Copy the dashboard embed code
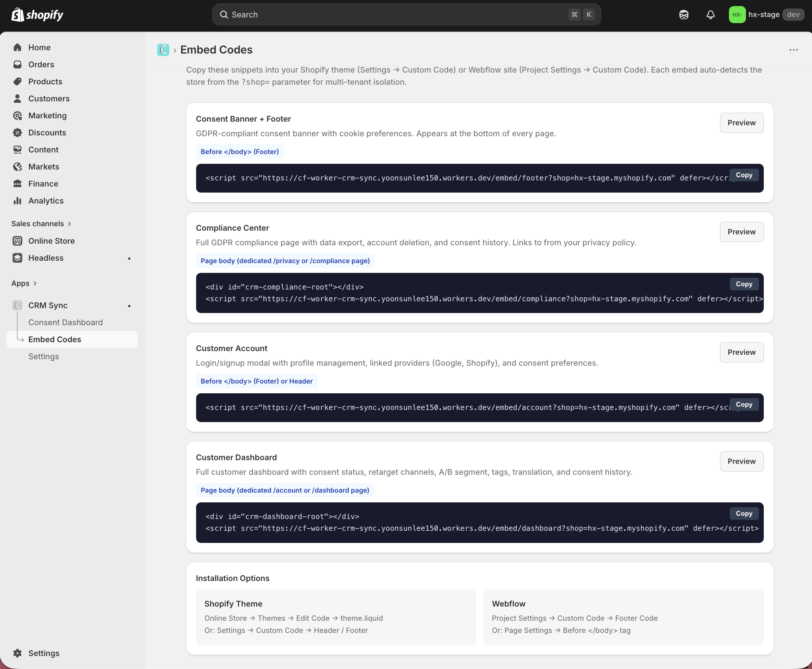This screenshot has height=669, width=812. point(744,514)
